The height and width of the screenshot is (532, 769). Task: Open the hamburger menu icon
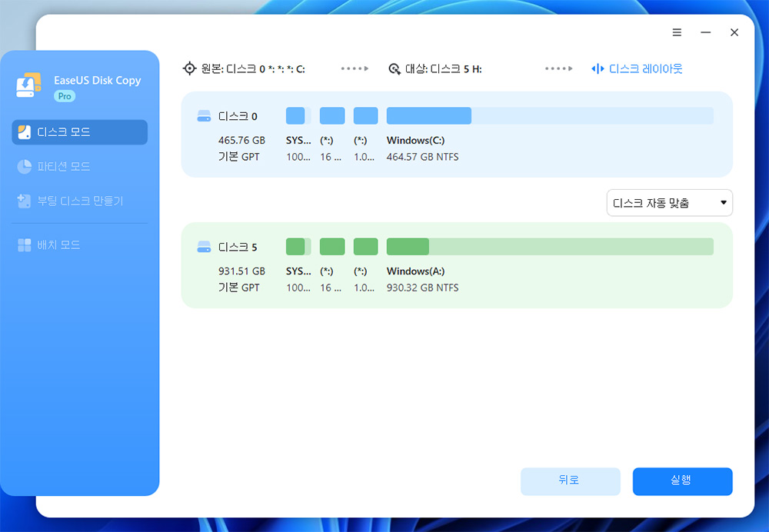pos(677,32)
